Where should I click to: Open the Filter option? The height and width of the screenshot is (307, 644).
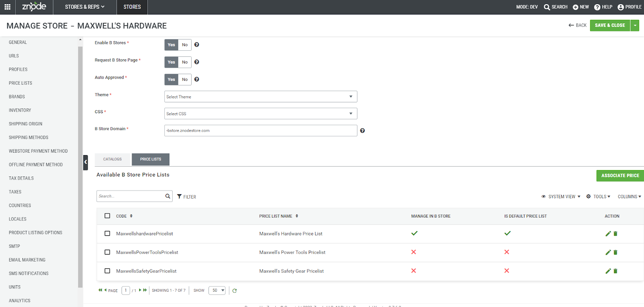tap(187, 197)
